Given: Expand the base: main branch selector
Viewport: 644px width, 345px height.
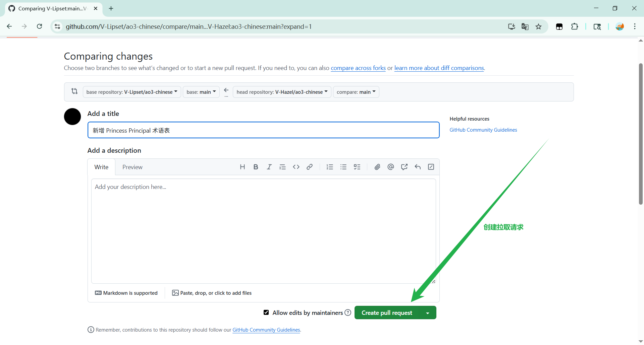Looking at the screenshot, I should click(201, 92).
